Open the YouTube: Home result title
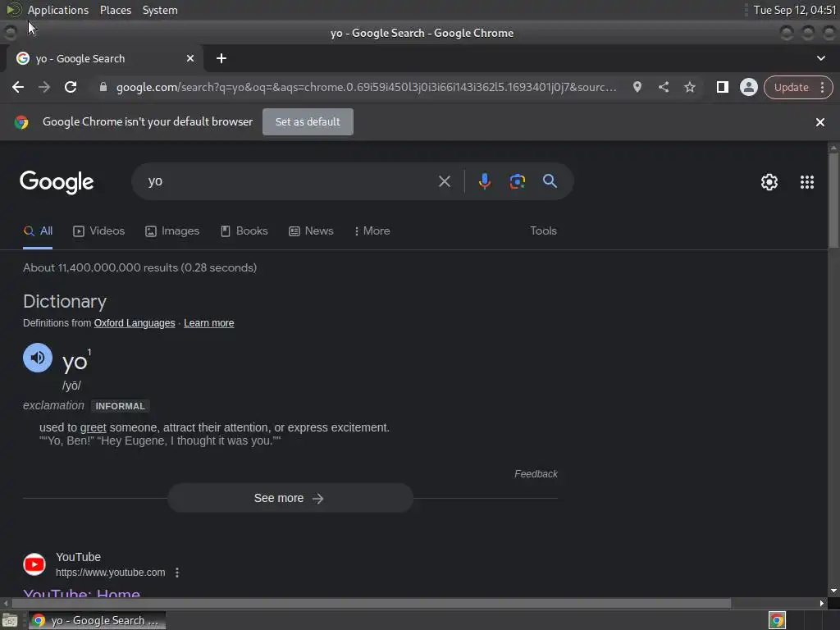This screenshot has width=840, height=630. pos(81,592)
